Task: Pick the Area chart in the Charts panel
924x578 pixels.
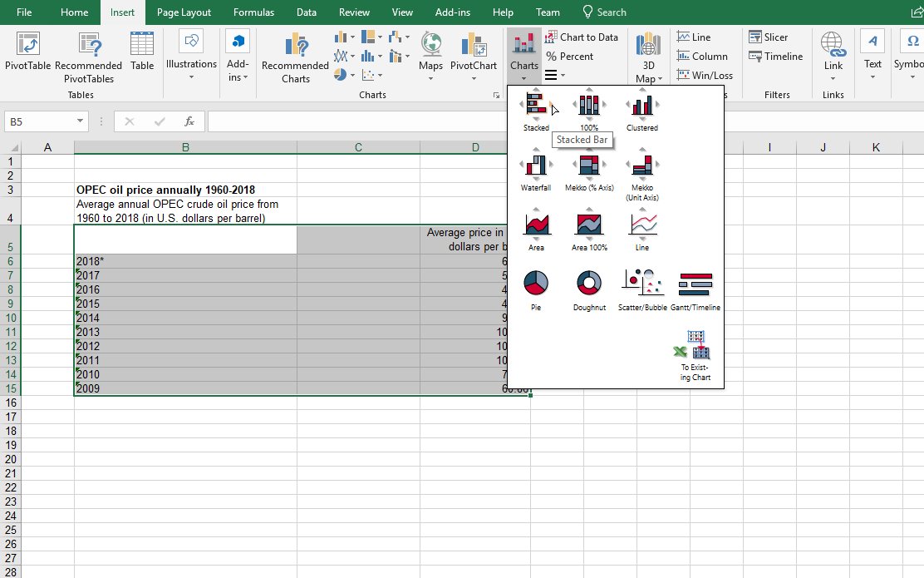Action: (x=536, y=230)
